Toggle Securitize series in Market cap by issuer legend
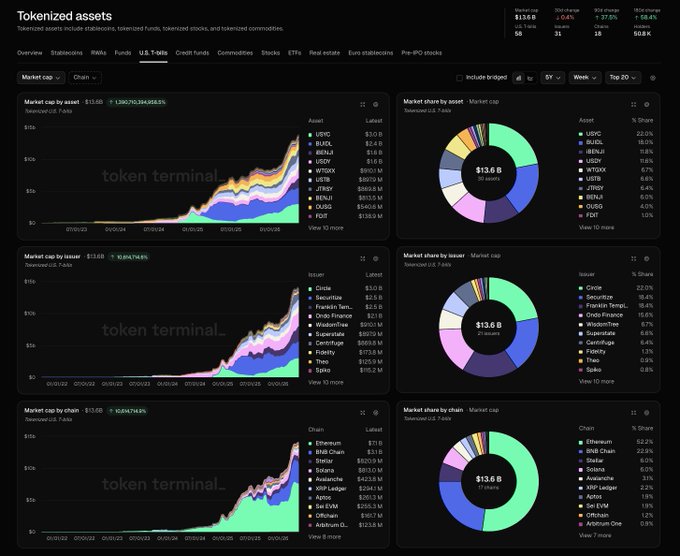This screenshot has width=680, height=556. [x=345, y=298]
